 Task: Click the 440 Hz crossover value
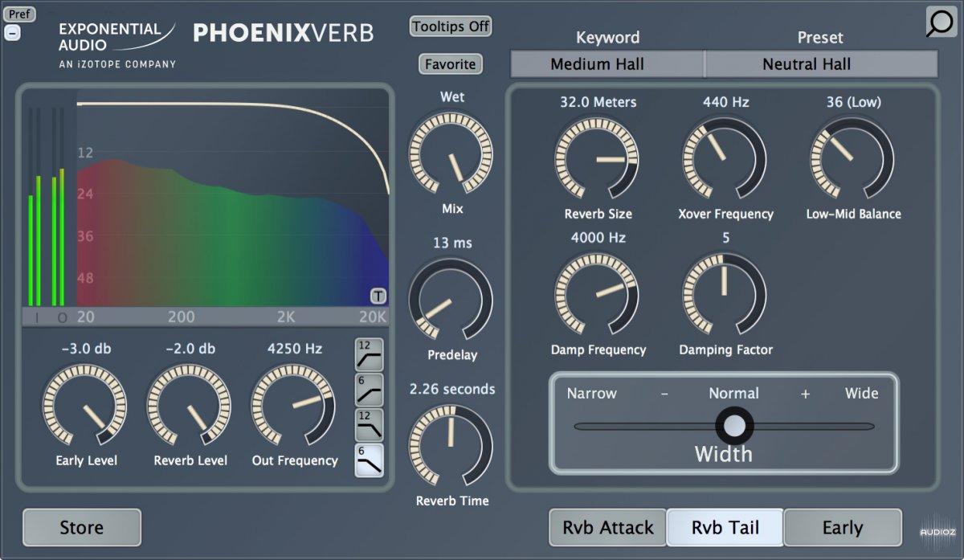(725, 102)
